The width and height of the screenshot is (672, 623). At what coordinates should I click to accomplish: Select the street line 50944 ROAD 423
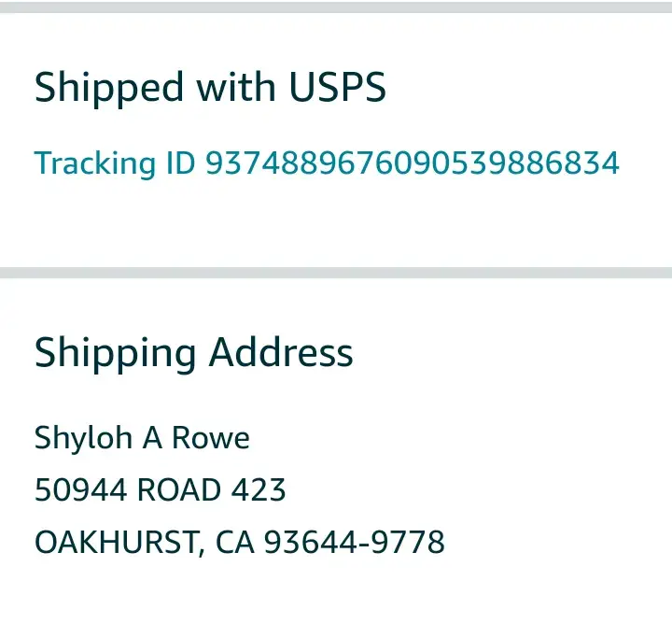(160, 489)
